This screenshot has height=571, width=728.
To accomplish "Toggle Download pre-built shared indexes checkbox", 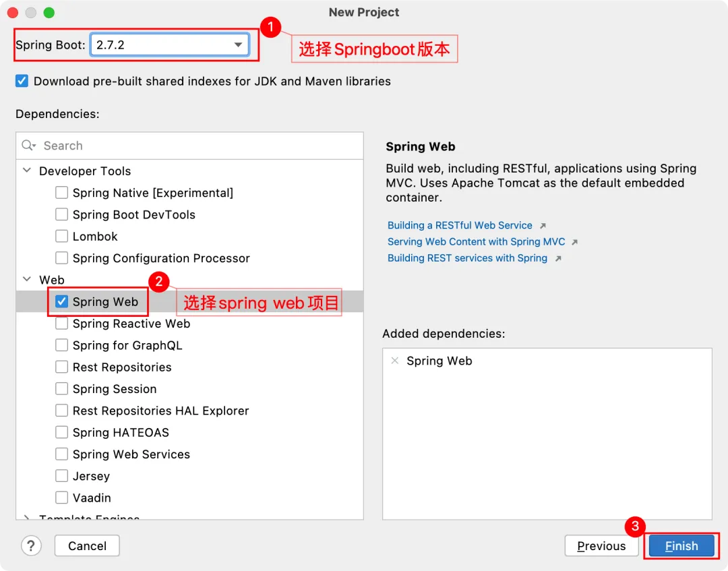I will (x=22, y=82).
